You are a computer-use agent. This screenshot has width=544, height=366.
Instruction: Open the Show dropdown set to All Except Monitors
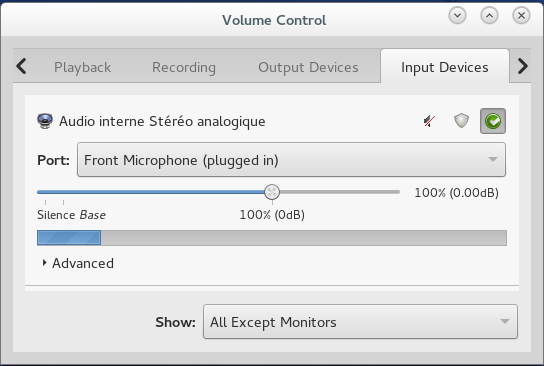coord(360,322)
